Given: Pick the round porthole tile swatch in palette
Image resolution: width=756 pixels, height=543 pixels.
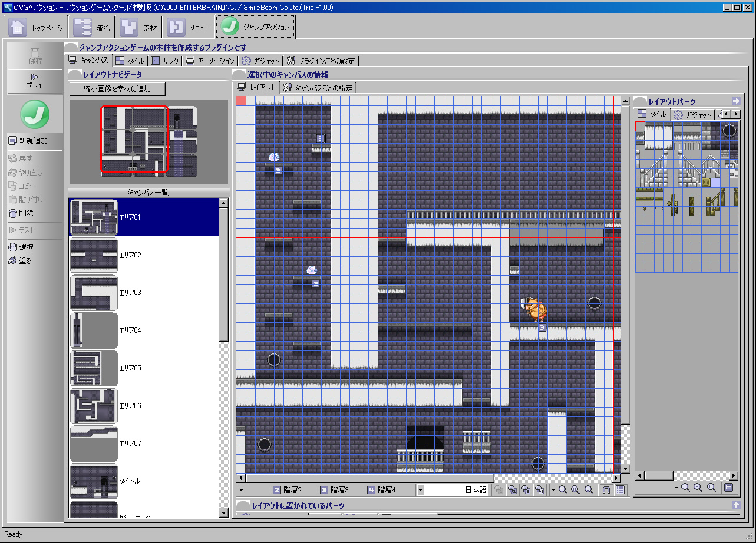Looking at the screenshot, I should pos(729,131).
